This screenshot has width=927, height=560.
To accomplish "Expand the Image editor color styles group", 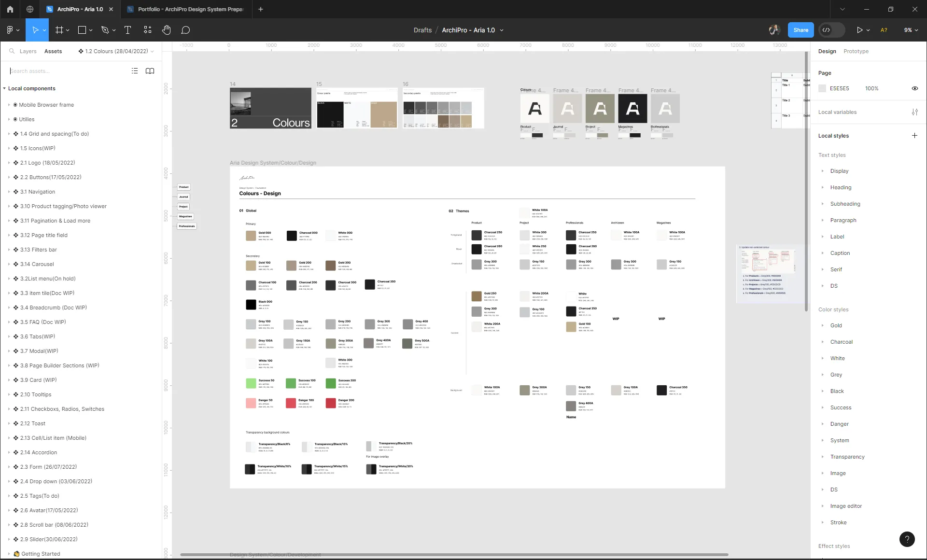I will tap(823, 506).
